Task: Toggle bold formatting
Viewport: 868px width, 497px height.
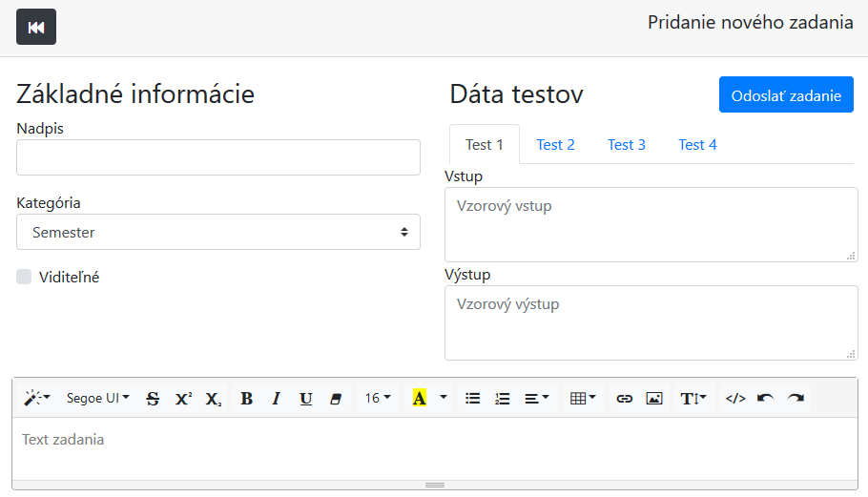Action: [x=246, y=398]
